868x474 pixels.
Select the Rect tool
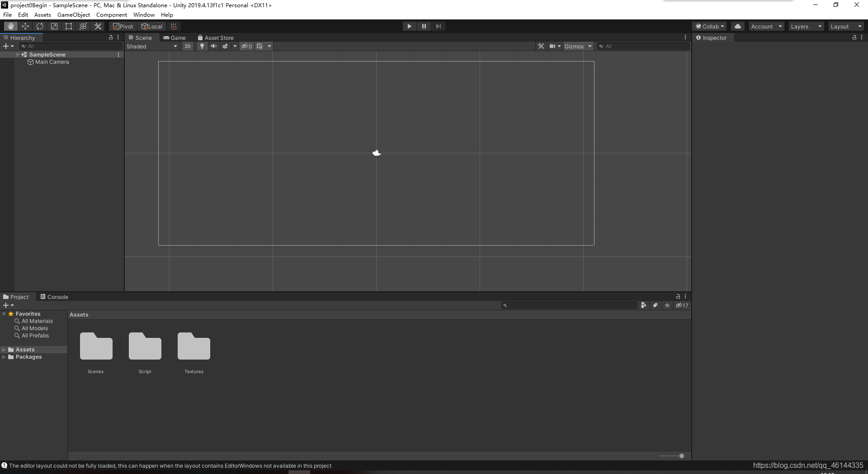point(69,26)
